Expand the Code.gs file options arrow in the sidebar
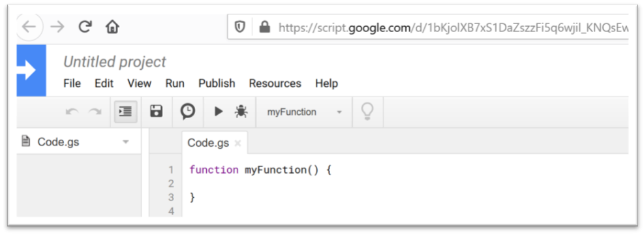644x235 pixels. (x=126, y=142)
